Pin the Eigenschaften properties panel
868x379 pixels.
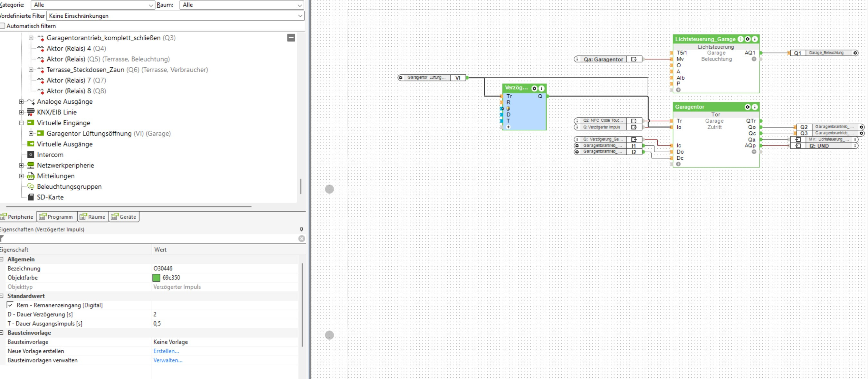[301, 229]
